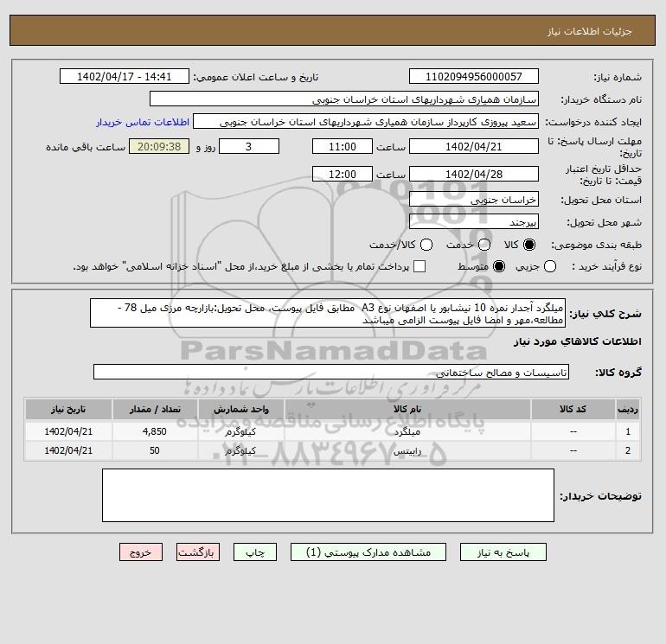Image resolution: width=666 pixels, height=644 pixels.
Task: Select the خدمت radio button
Action: click(484, 245)
